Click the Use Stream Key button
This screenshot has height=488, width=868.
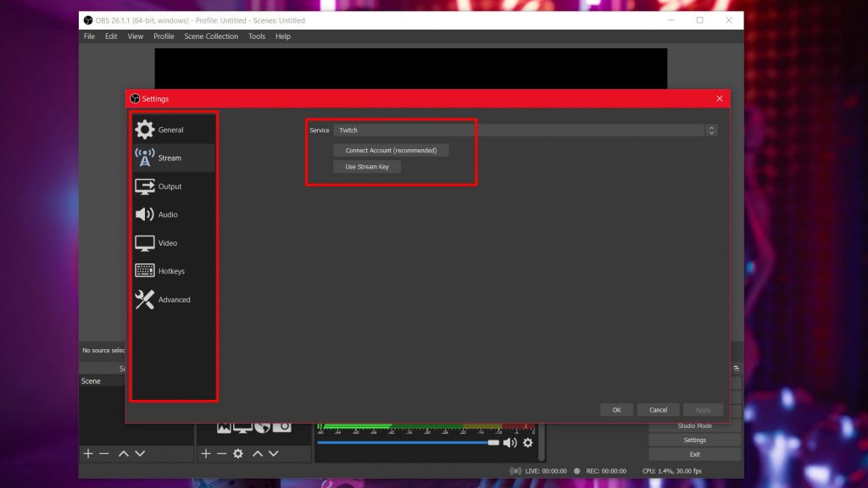(367, 167)
